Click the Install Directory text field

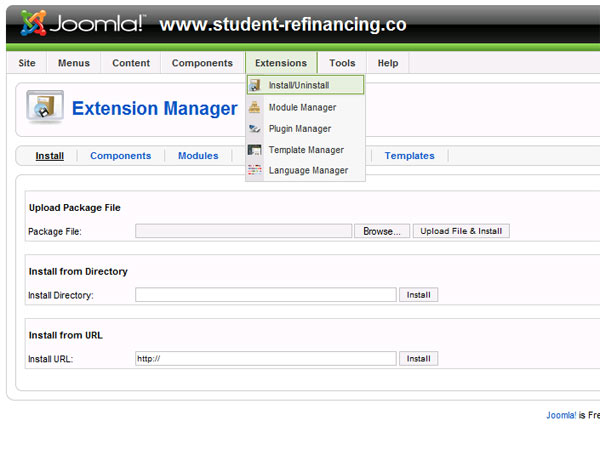(266, 295)
